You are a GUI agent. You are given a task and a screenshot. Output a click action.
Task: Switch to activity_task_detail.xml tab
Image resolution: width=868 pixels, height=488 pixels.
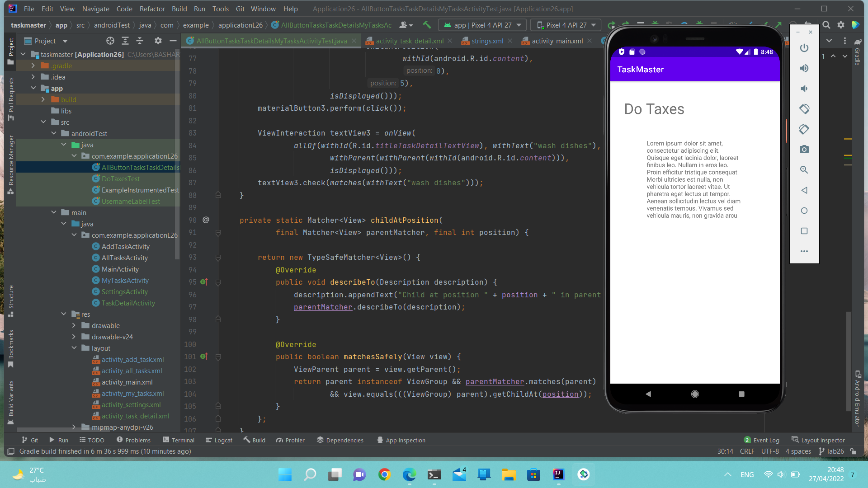click(409, 41)
